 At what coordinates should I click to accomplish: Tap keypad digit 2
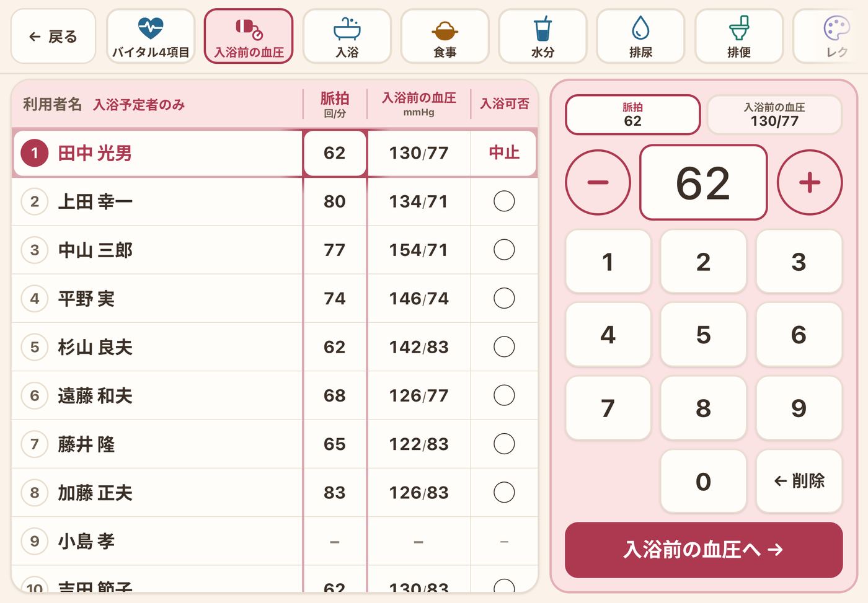point(703,262)
